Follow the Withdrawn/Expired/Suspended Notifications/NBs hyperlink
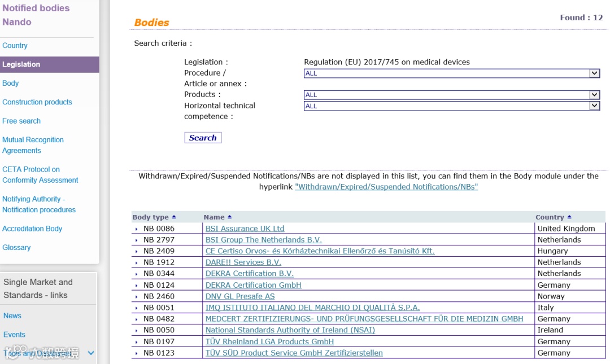The image size is (610, 364). 386,187
